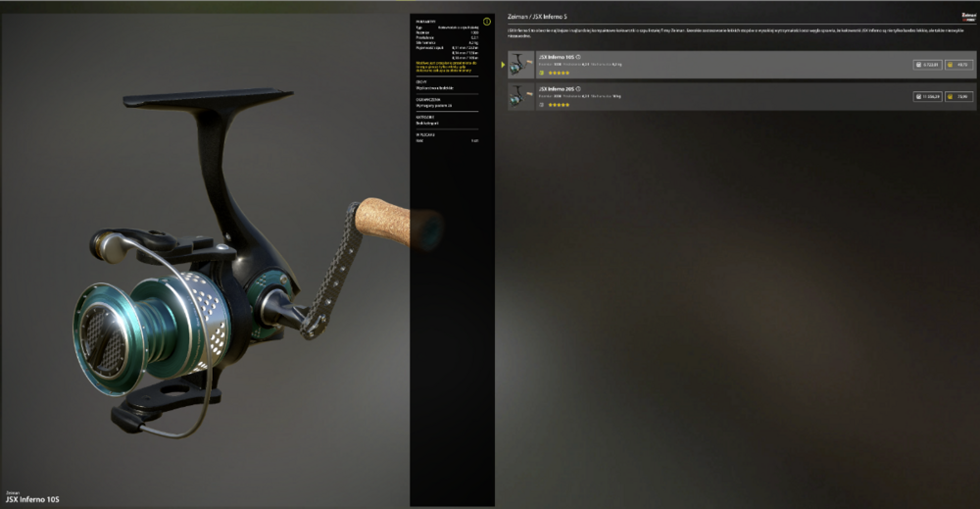The image size is (980, 509).
Task: Select the JSX Inferno 10S reel thumbnail
Action: pos(520,65)
